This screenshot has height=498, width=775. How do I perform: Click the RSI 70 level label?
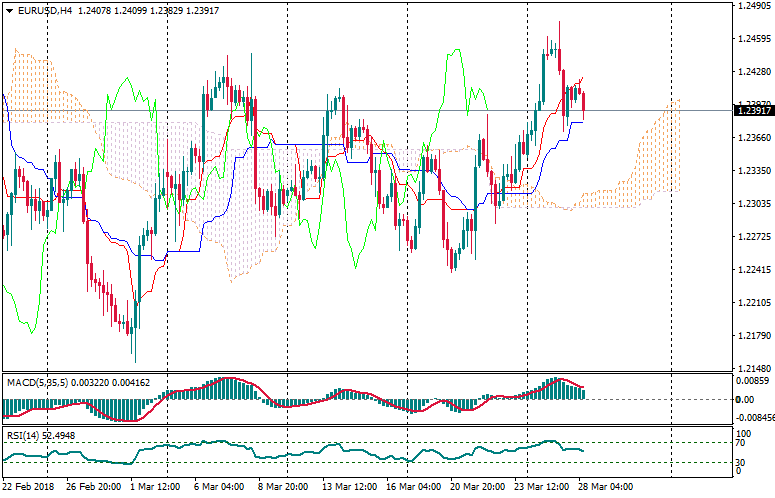[741, 442]
